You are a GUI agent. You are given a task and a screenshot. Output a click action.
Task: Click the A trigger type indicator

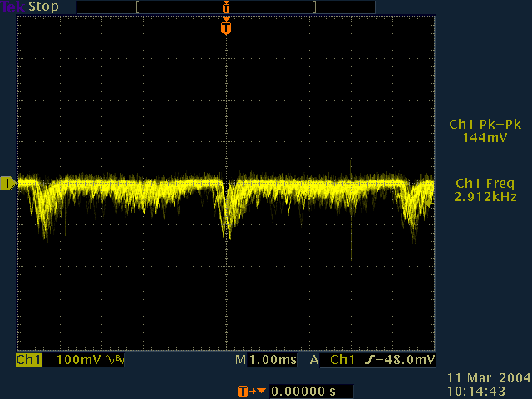tap(314, 361)
